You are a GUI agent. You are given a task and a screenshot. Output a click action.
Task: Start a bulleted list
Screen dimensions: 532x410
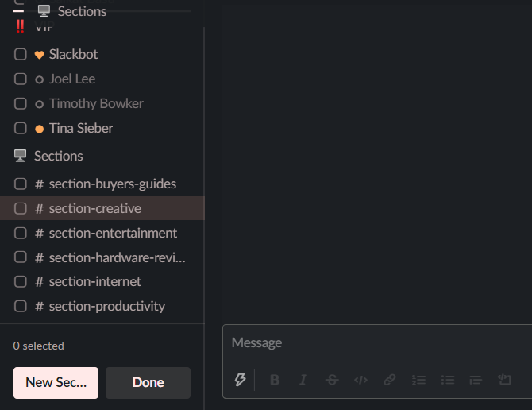(x=447, y=380)
